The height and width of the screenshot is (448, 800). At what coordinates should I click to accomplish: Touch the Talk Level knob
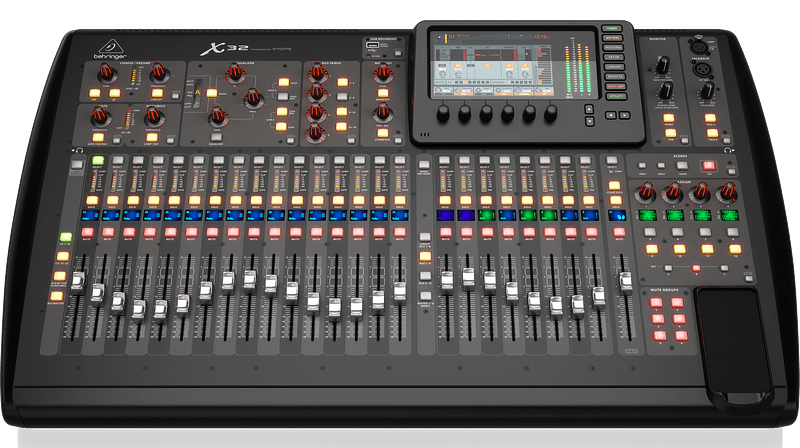[707, 91]
